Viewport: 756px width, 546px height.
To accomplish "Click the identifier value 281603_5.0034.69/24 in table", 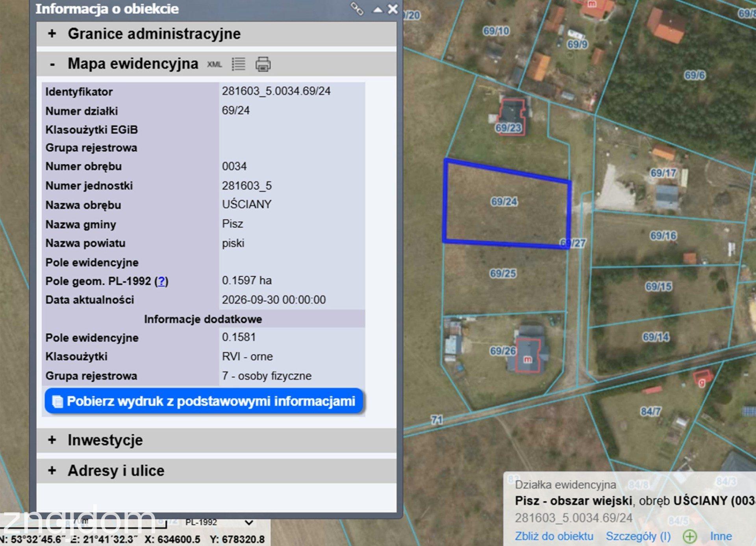I will (x=276, y=91).
